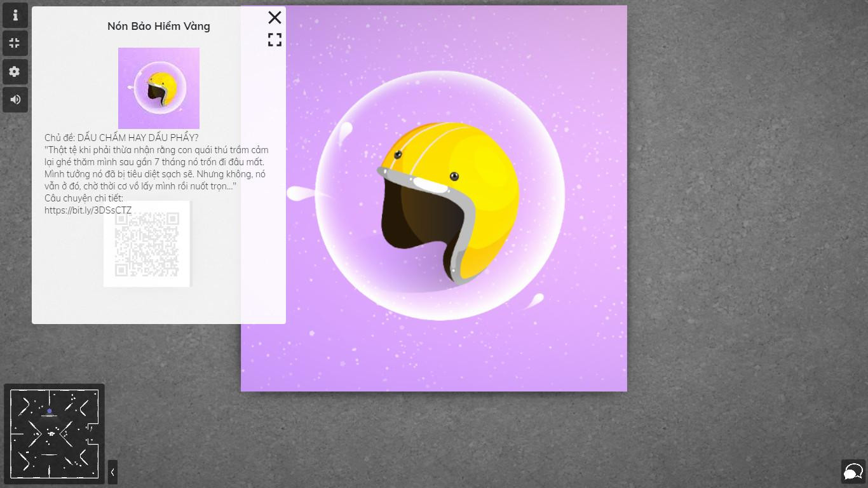Click the "Chủ đề: DẤU CHẤM HAY DẤU PHẨY?" line

pyautogui.click(x=121, y=138)
